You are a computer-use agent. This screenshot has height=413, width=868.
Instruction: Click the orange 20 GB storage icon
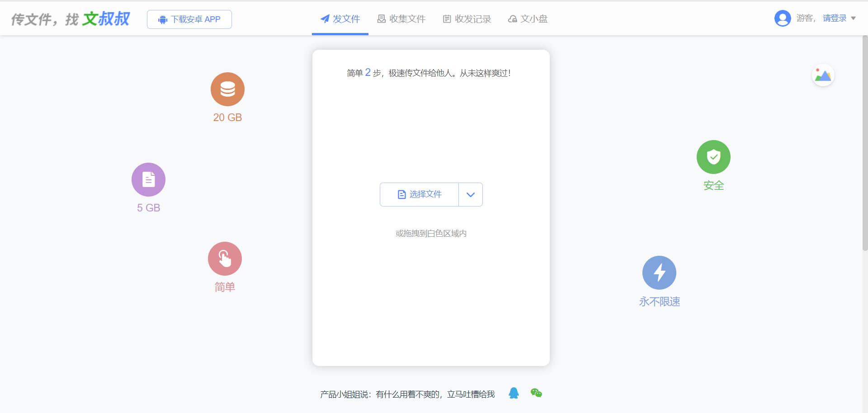227,89
